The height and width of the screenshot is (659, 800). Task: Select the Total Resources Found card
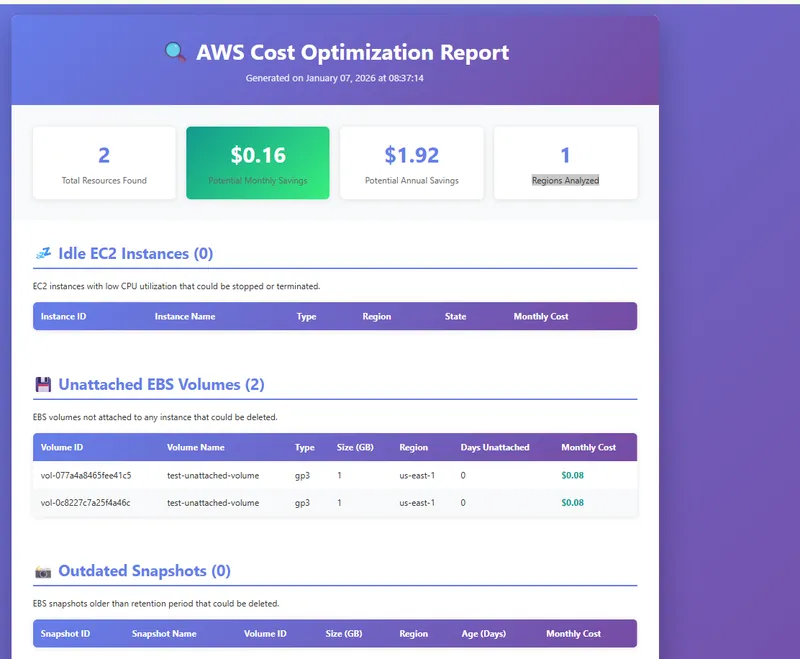point(104,163)
